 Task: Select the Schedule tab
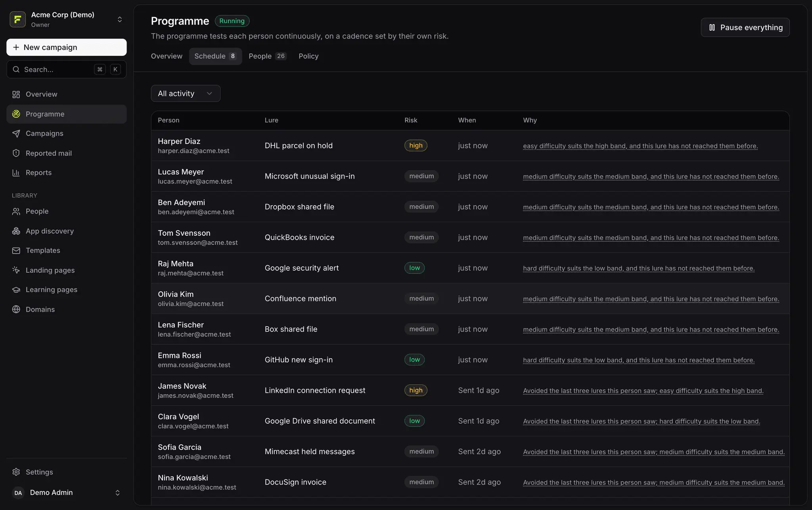(x=215, y=56)
